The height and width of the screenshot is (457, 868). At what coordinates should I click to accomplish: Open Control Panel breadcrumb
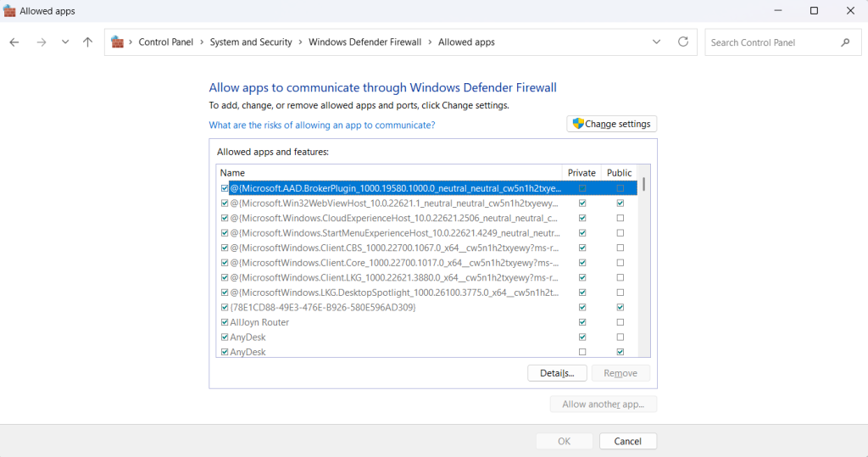point(165,42)
